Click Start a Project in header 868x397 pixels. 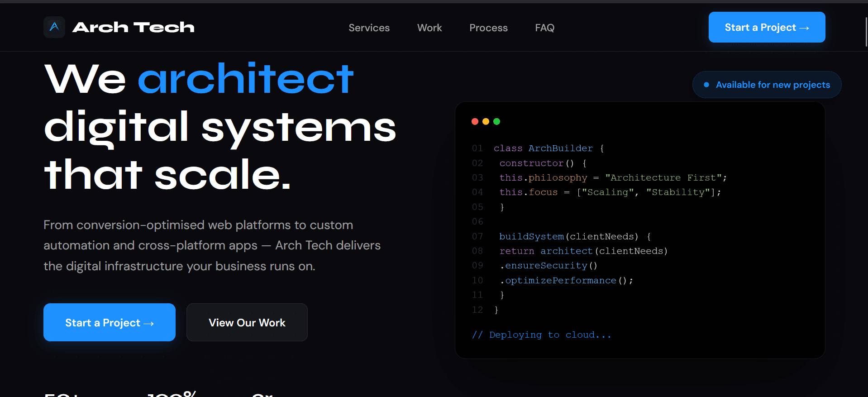point(767,27)
